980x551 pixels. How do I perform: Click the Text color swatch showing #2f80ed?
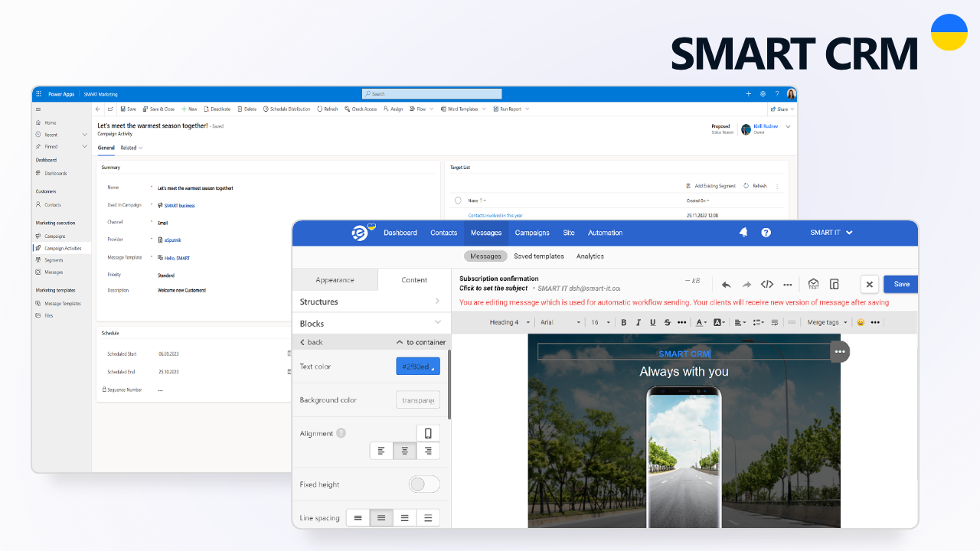pyautogui.click(x=417, y=366)
